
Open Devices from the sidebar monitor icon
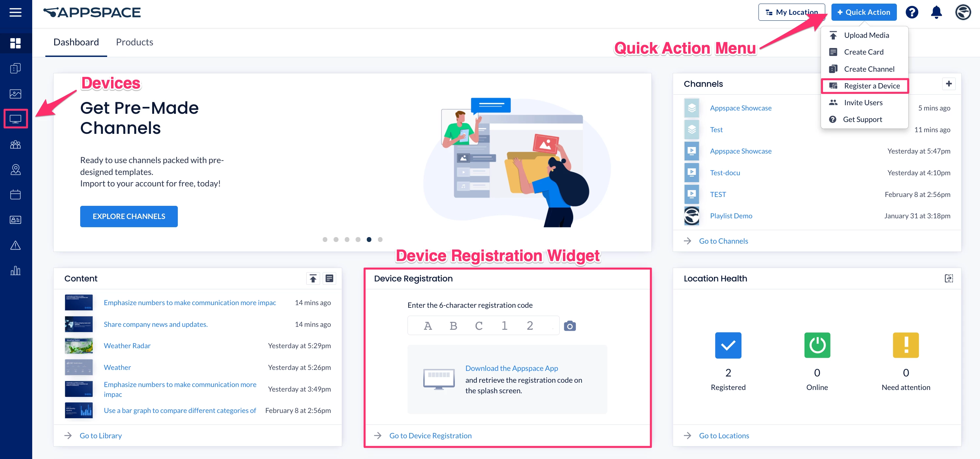coord(15,119)
